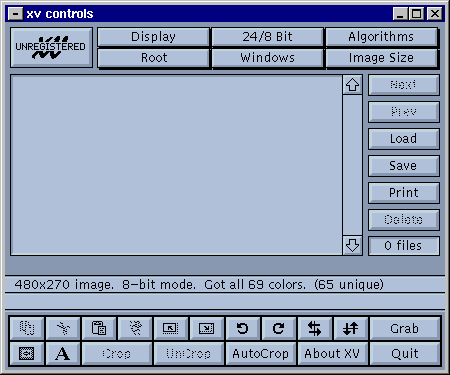The height and width of the screenshot is (375, 450).
Task: Flip image horizontally using the flip icon
Action: [314, 328]
